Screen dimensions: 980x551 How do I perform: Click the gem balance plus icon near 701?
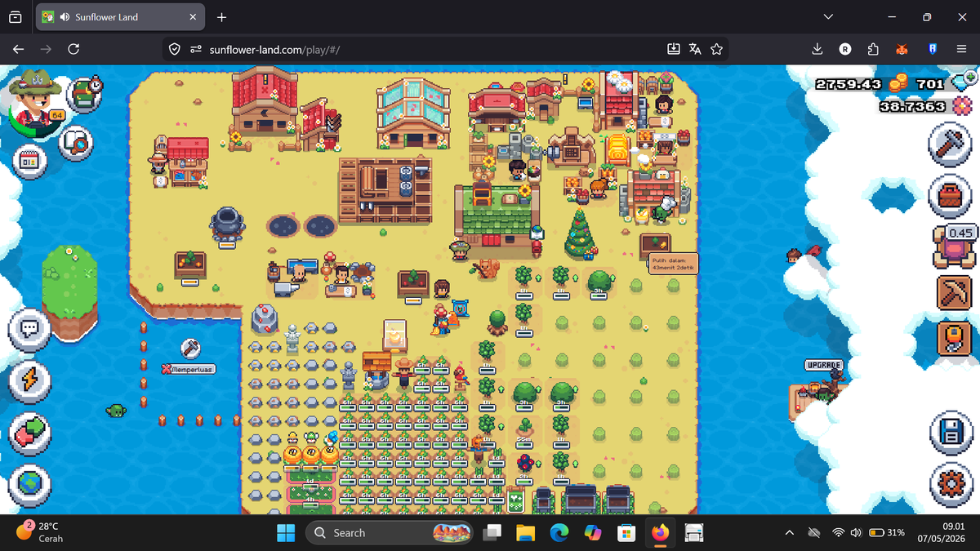tap(970, 78)
